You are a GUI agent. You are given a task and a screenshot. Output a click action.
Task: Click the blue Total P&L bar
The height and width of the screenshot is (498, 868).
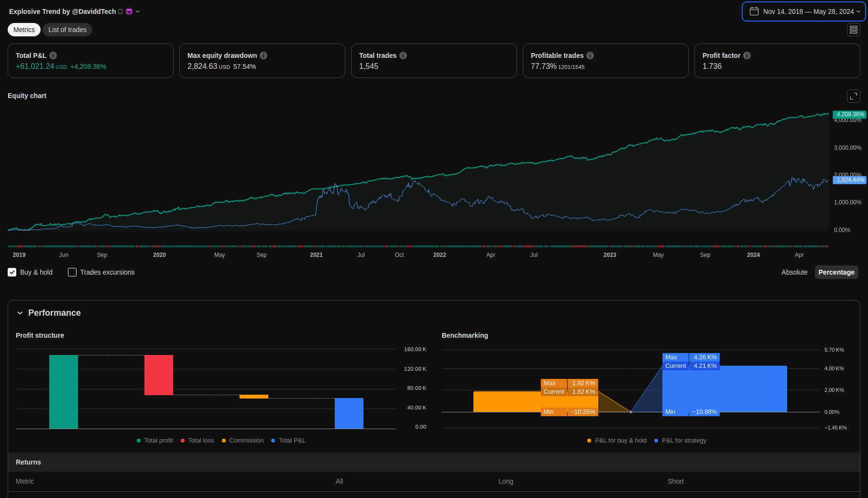click(x=349, y=413)
